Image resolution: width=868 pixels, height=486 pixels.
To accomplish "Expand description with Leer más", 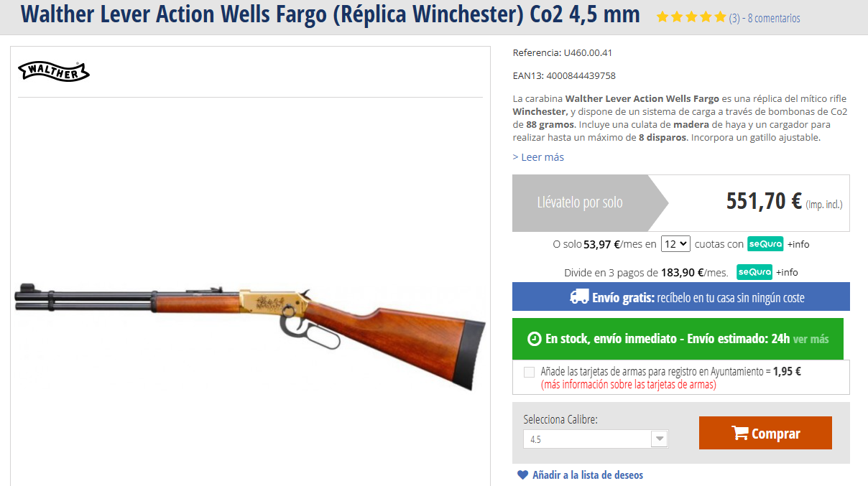I will (538, 157).
